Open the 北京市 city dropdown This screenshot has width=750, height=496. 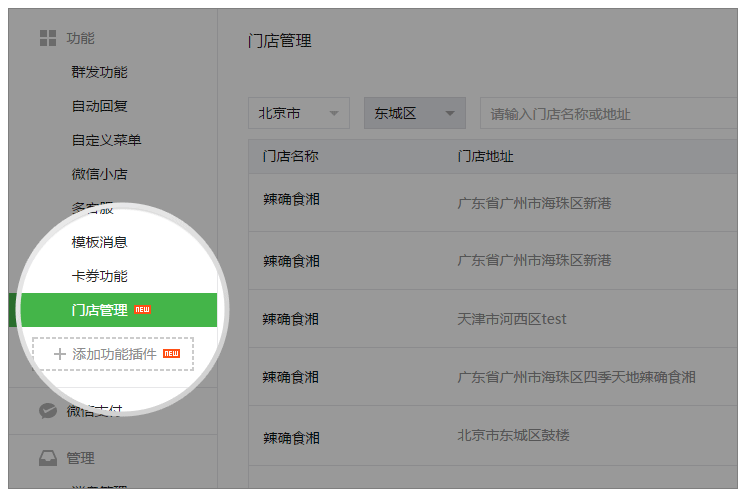pos(299,113)
